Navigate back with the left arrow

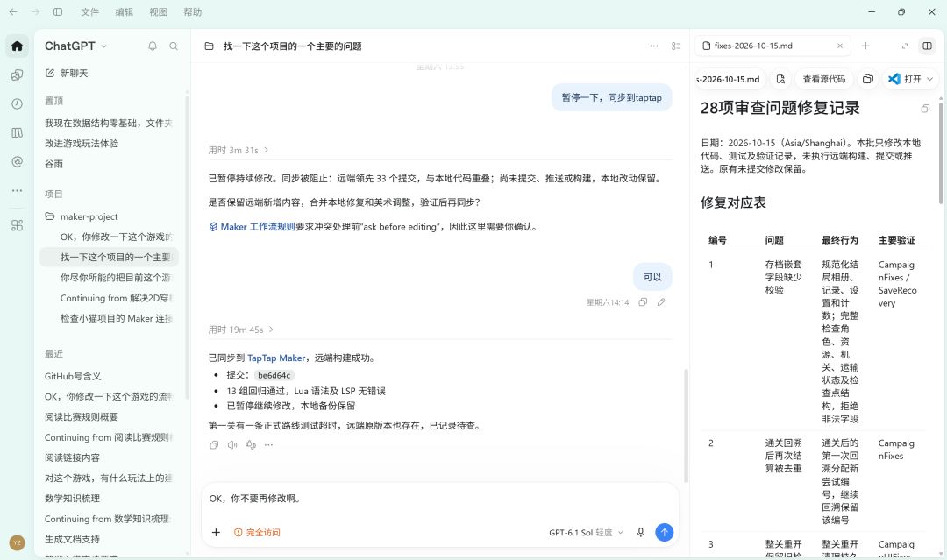(x=13, y=12)
